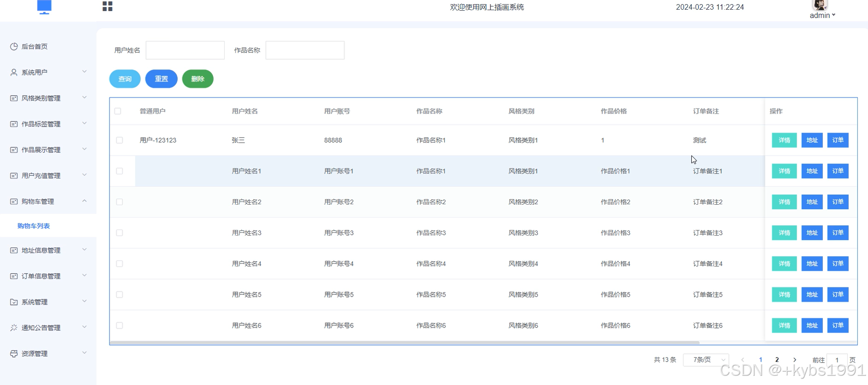The image size is (868, 385).
Task: Focus the 前往 page number field
Action: (x=837, y=360)
